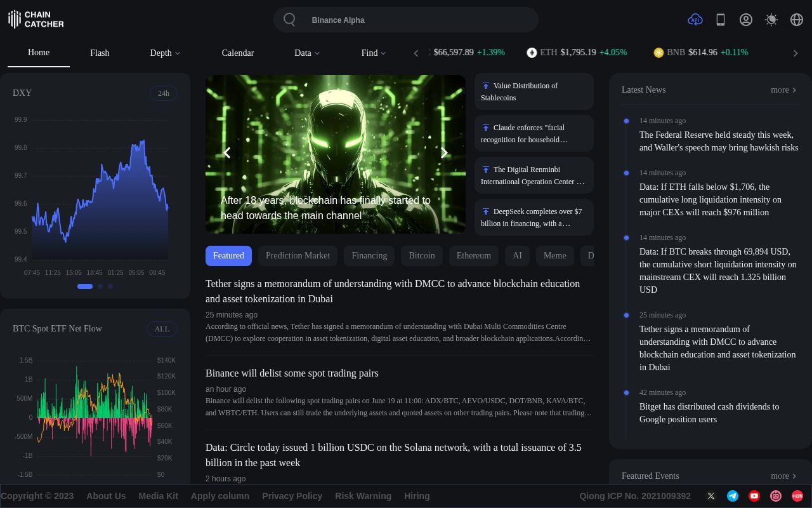812x508 pixels.
Task: Focus the Binance Alpha search field
Action: tap(406, 20)
